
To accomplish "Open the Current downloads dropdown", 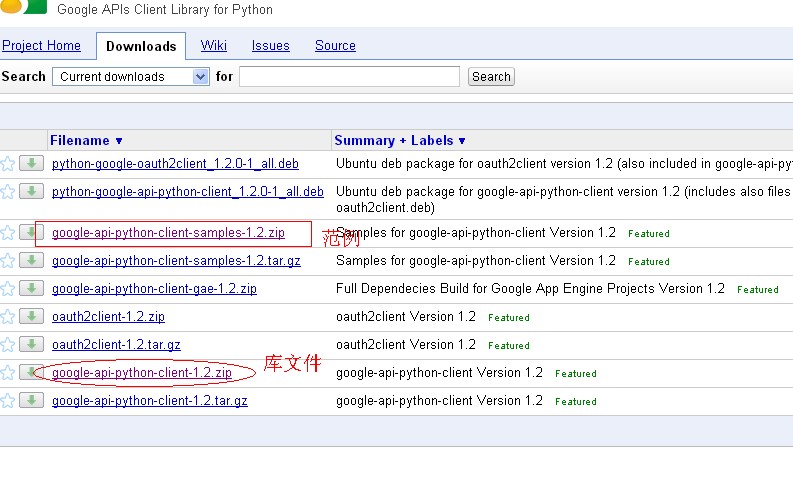I will point(130,77).
